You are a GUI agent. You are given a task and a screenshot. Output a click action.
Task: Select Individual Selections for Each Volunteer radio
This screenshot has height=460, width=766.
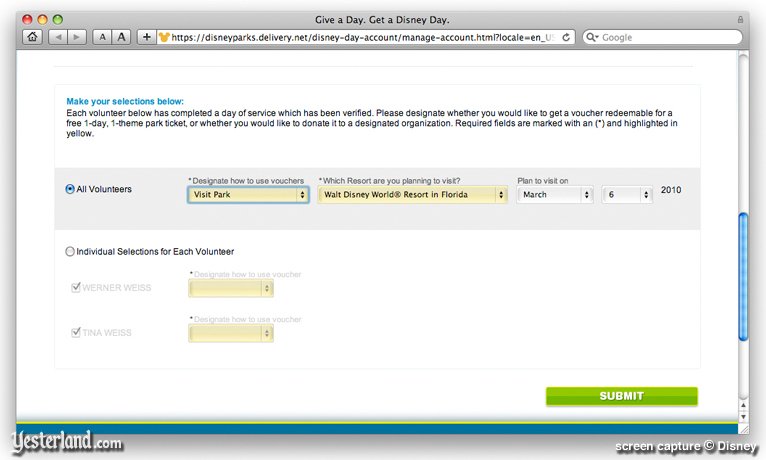click(70, 251)
